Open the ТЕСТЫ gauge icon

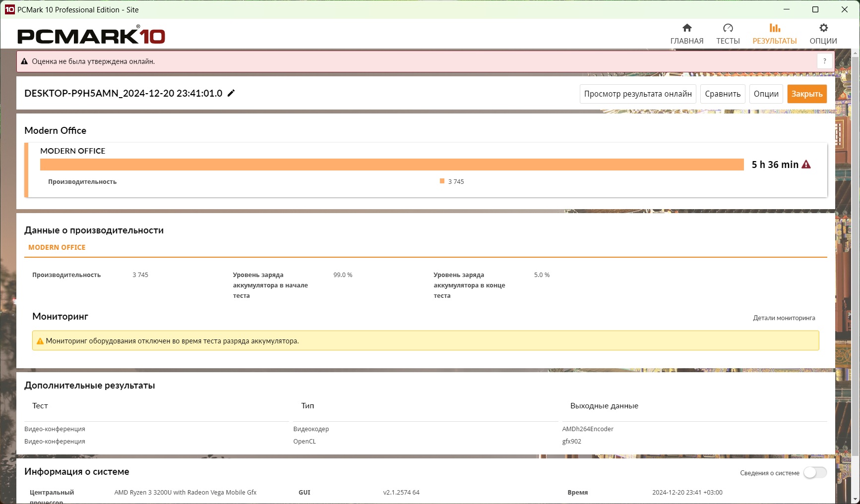(728, 28)
